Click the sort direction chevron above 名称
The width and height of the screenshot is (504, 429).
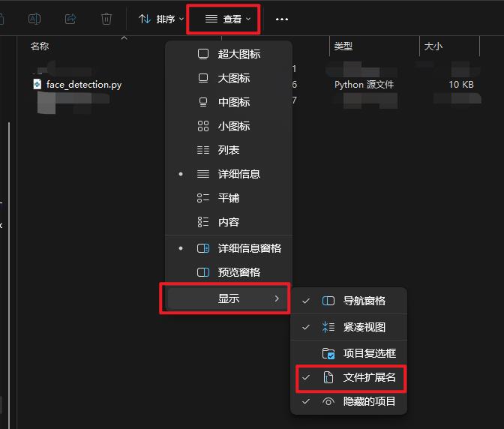pyautogui.click(x=124, y=38)
